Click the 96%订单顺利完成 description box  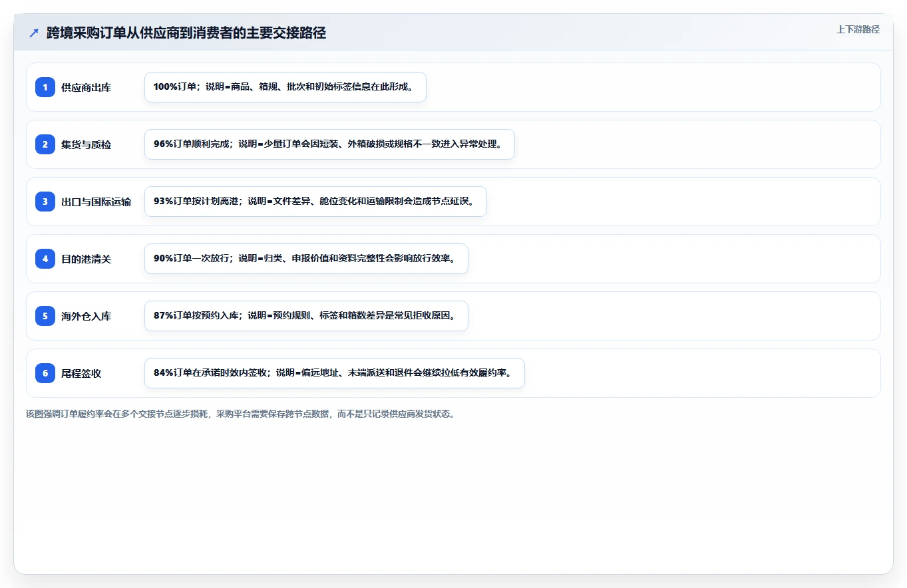329,144
